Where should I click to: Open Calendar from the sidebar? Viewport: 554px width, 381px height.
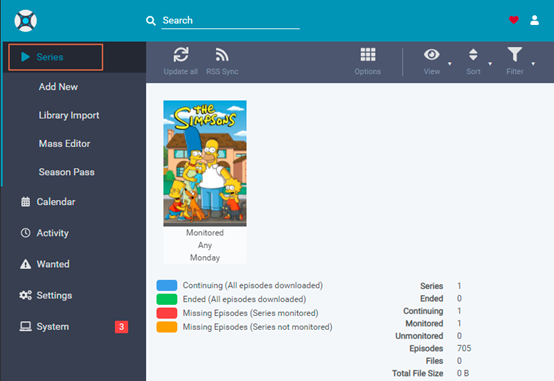(56, 202)
